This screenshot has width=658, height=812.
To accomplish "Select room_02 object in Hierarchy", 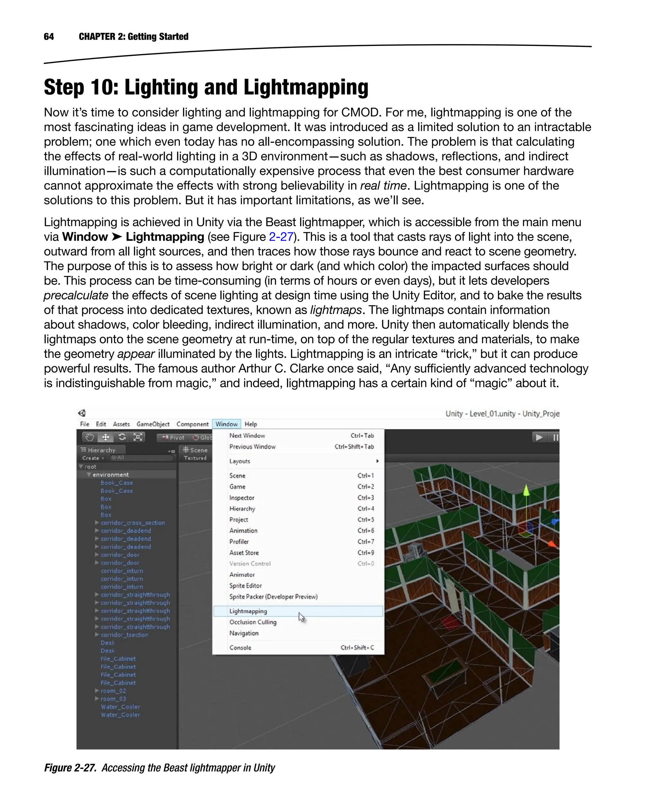I will 113,690.
